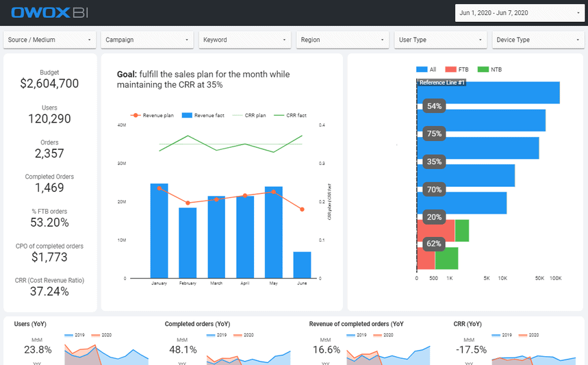Click the Users (YoY) chart title

[30, 324]
